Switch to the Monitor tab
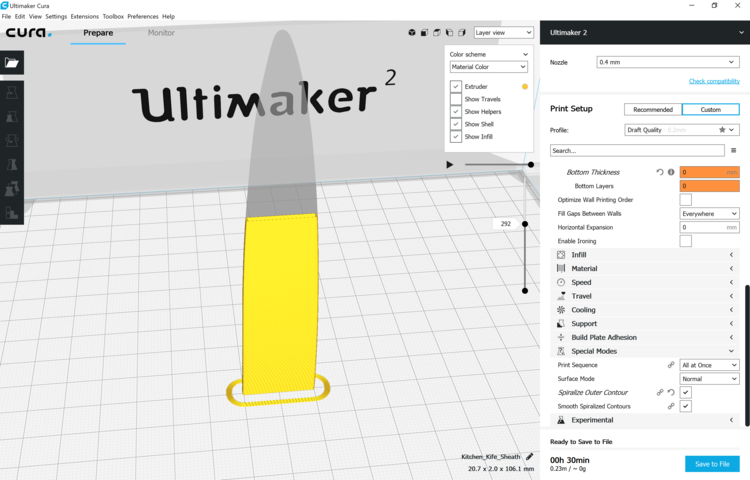The height and width of the screenshot is (480, 750). point(161,33)
